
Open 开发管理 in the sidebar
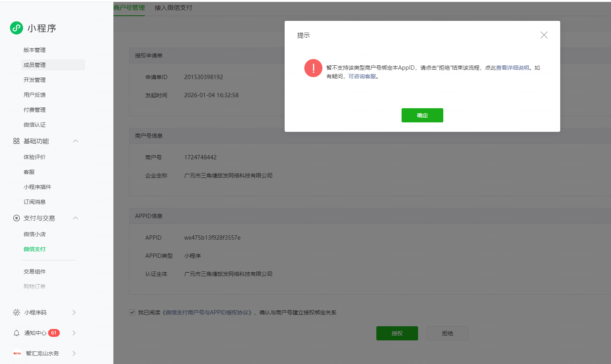coord(35,80)
